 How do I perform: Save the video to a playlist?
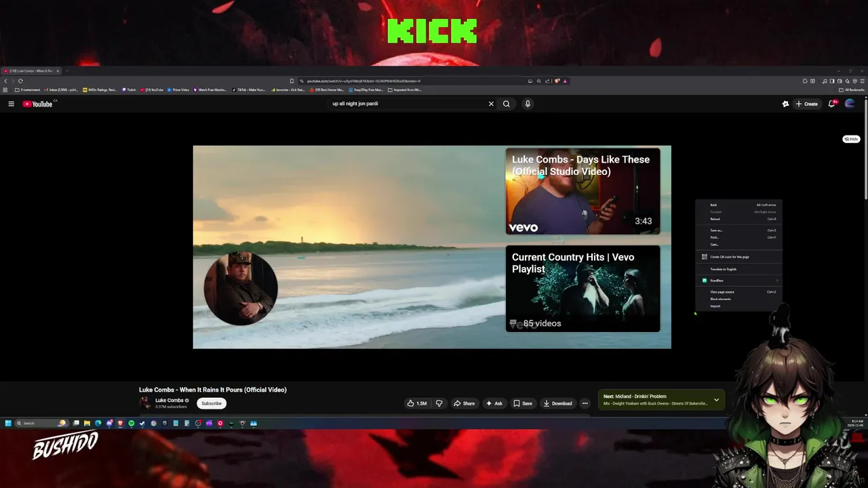(523, 403)
